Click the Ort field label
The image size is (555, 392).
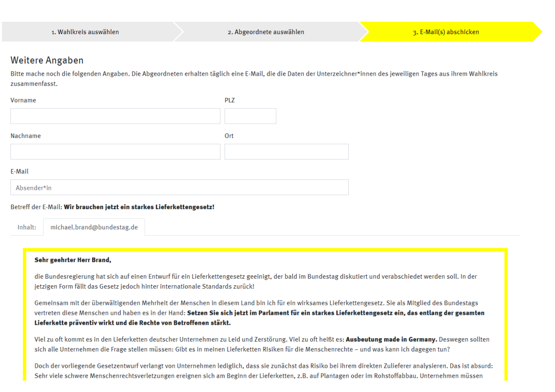coord(229,136)
